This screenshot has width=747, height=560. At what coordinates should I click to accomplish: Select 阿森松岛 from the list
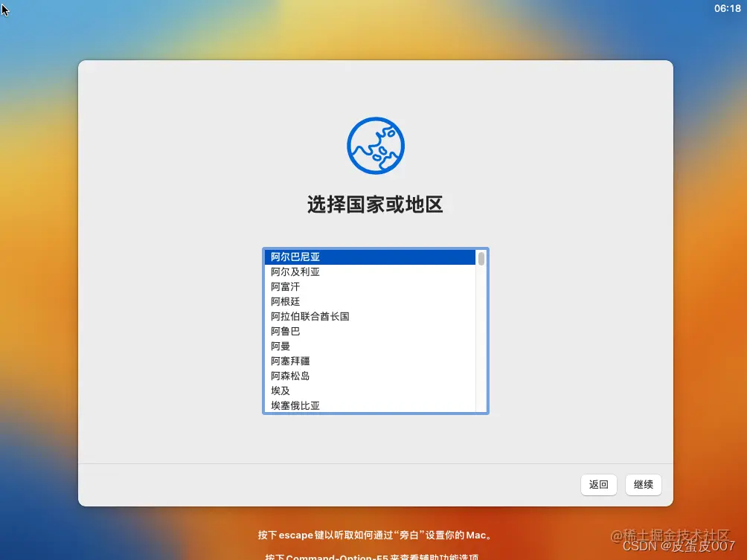coord(370,376)
